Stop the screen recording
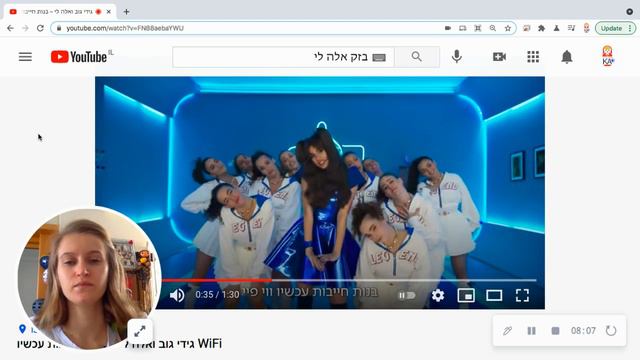Image resolution: width=640 pixels, height=360 pixels. [x=556, y=331]
